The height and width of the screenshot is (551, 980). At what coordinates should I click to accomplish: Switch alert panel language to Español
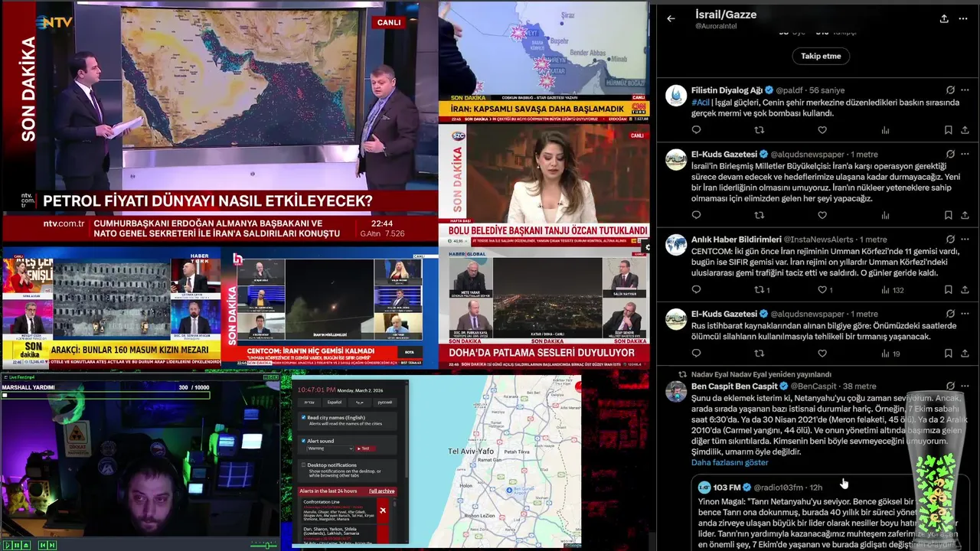click(335, 402)
